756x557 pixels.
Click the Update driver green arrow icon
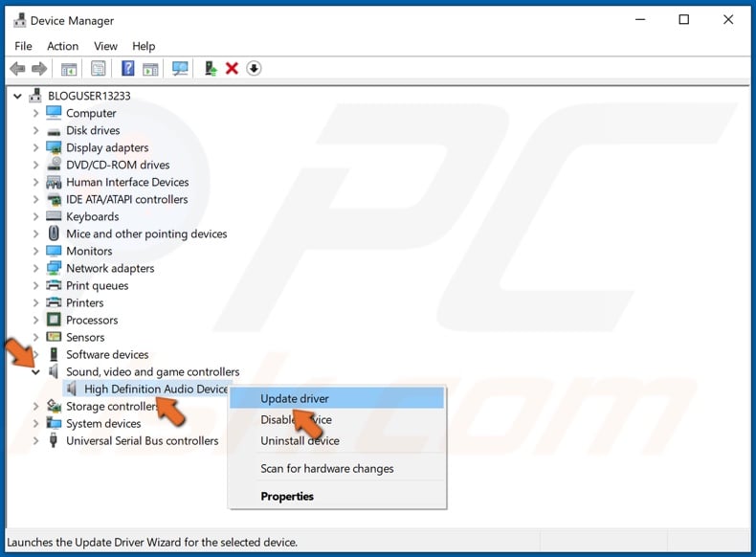coord(211,69)
